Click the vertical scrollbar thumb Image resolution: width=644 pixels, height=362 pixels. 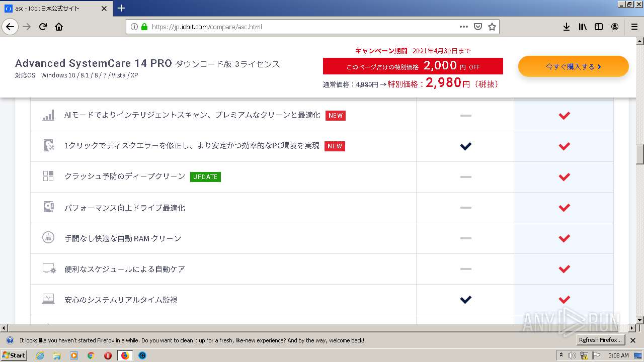tap(640, 155)
